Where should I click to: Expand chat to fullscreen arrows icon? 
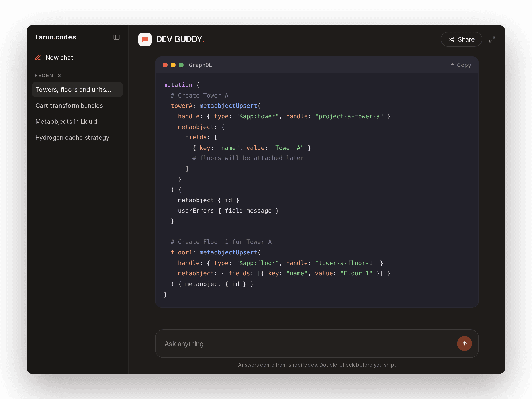(x=492, y=39)
